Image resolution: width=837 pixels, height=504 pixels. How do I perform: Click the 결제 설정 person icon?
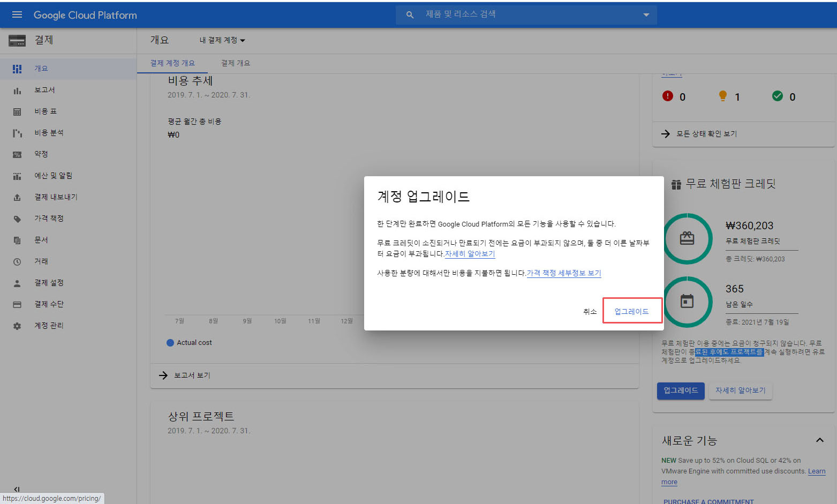pyautogui.click(x=17, y=283)
